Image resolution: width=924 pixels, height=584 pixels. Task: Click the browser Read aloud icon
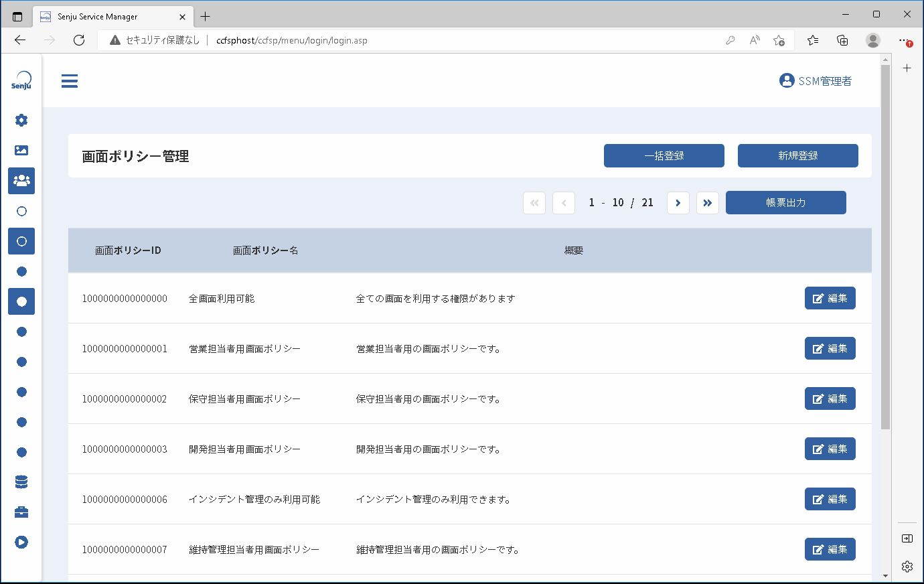click(x=755, y=40)
